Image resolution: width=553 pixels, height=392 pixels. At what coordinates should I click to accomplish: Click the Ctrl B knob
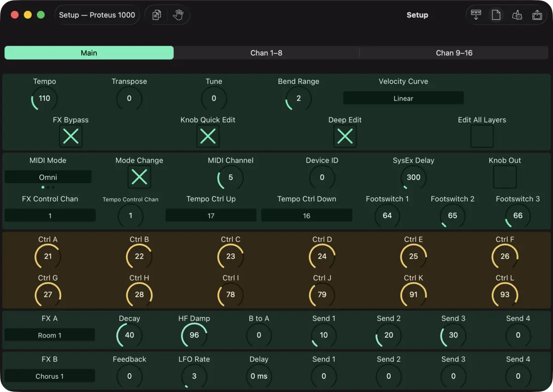(x=139, y=256)
